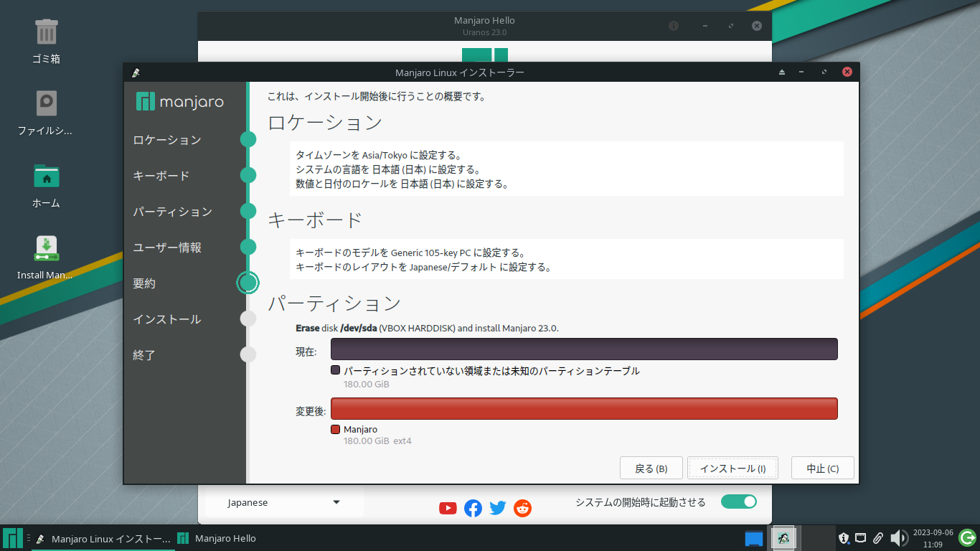
Task: Click the YouTube icon in Manjaro Hello
Action: click(448, 508)
